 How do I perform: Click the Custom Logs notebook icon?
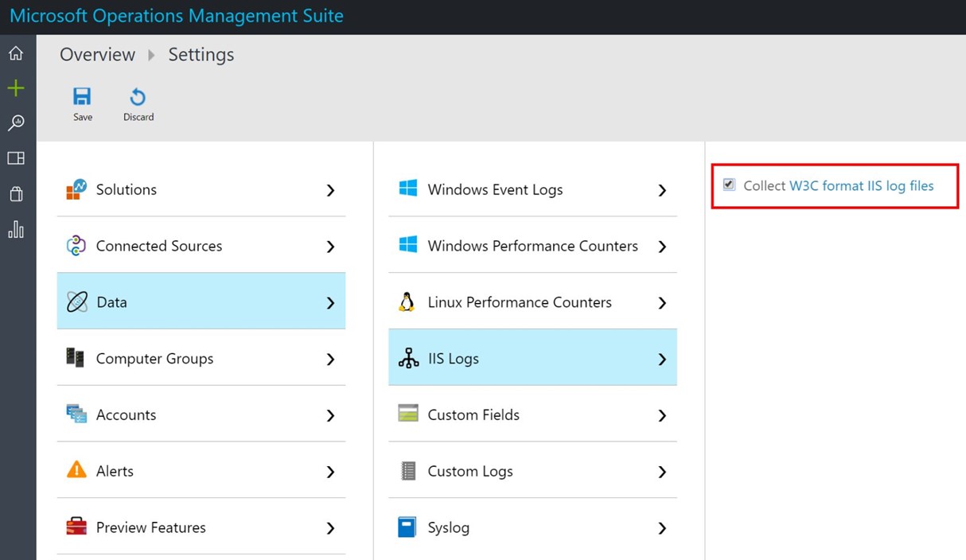[x=407, y=471]
